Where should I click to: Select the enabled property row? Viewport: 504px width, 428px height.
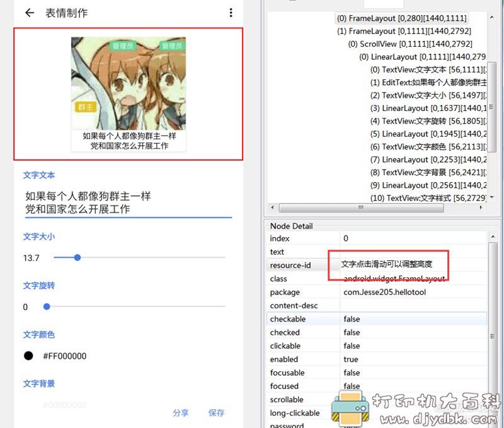(x=377, y=359)
